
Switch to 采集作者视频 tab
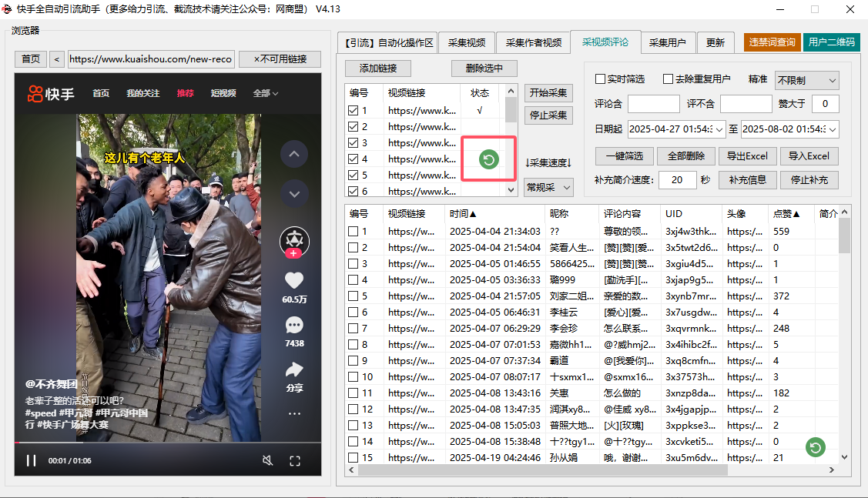pyautogui.click(x=533, y=42)
